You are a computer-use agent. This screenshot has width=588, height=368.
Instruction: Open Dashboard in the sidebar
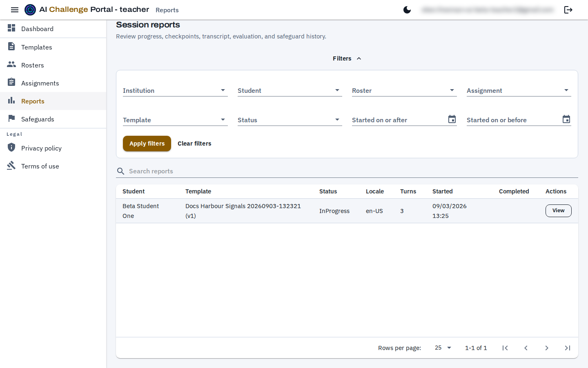click(x=53, y=29)
